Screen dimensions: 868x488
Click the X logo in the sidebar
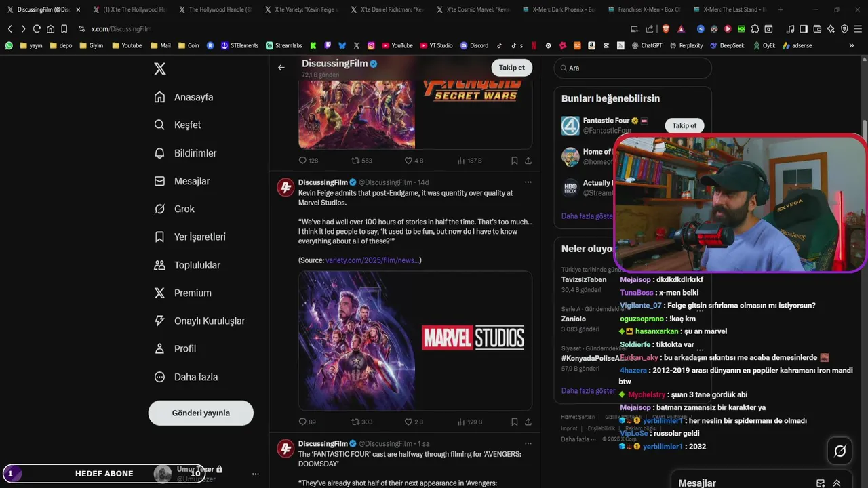click(x=160, y=68)
